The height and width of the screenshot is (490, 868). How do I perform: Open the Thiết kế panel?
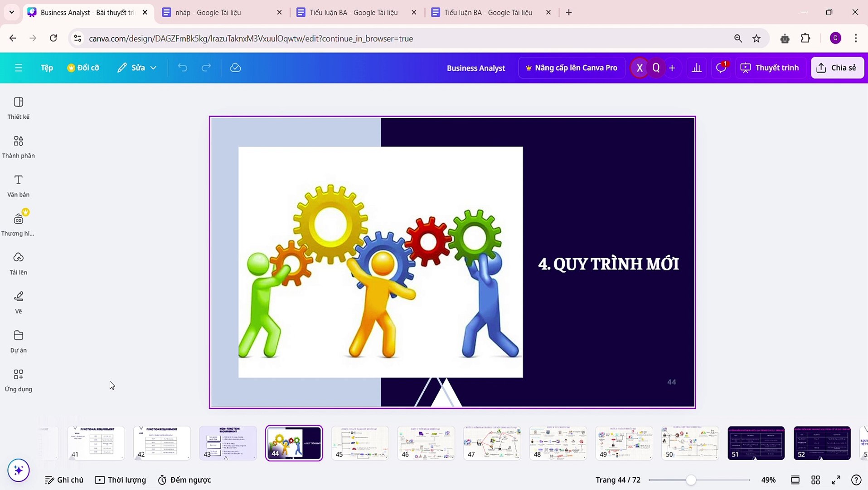coord(18,108)
